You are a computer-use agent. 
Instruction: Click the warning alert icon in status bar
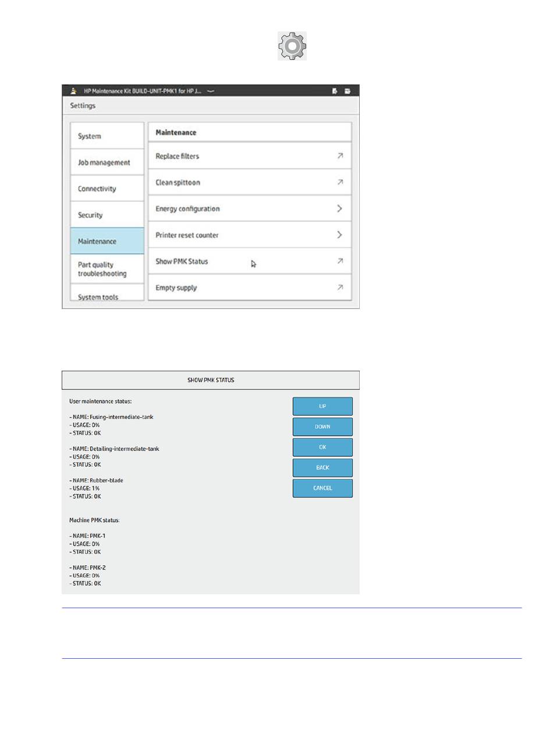pos(73,91)
